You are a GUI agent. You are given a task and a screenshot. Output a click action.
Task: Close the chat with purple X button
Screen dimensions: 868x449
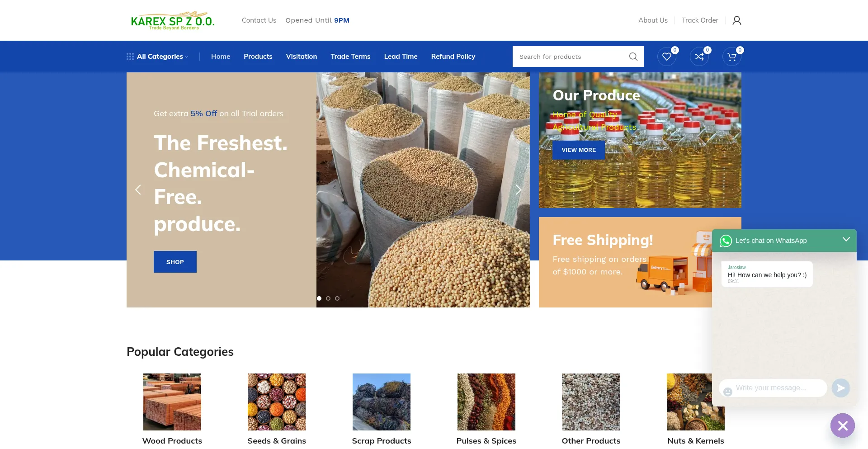pyautogui.click(x=842, y=425)
